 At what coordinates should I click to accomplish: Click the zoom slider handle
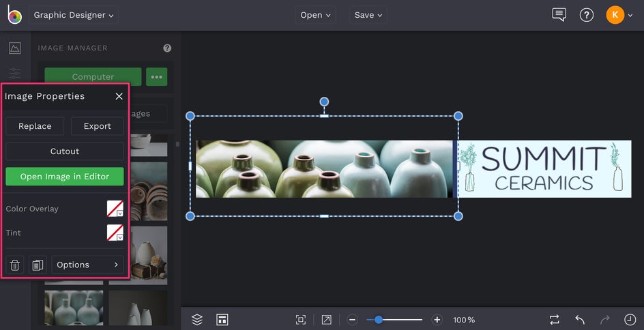pyautogui.click(x=379, y=320)
